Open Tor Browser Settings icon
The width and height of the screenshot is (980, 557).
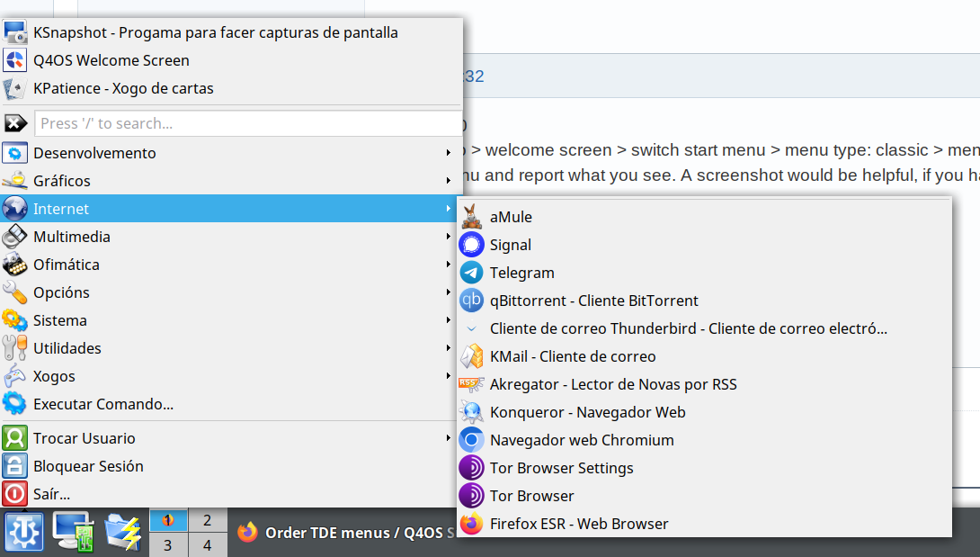pos(472,468)
